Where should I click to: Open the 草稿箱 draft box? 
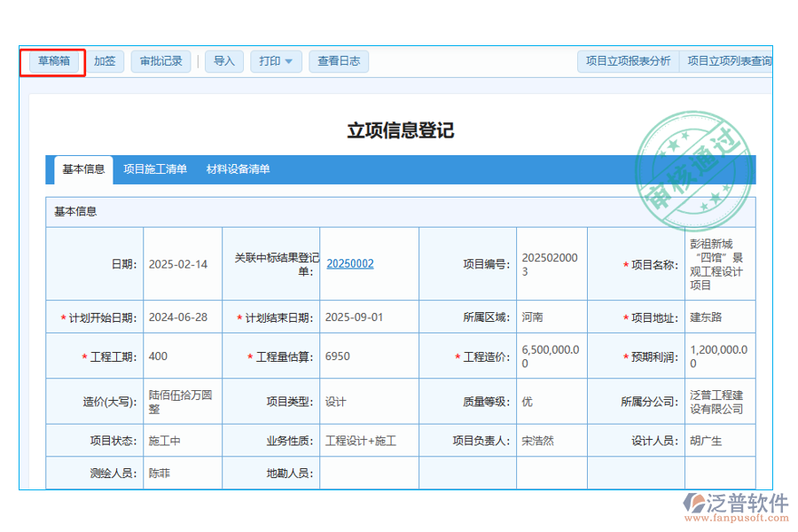click(x=53, y=61)
